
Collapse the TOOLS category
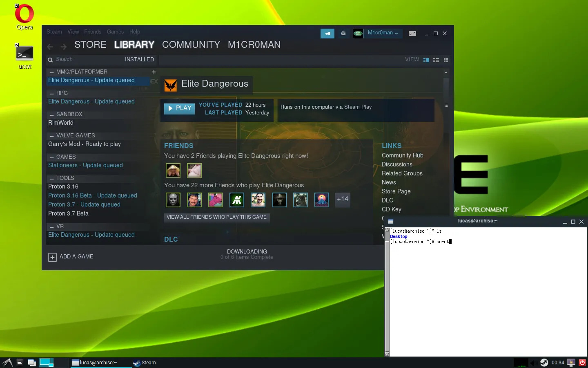pos(52,178)
